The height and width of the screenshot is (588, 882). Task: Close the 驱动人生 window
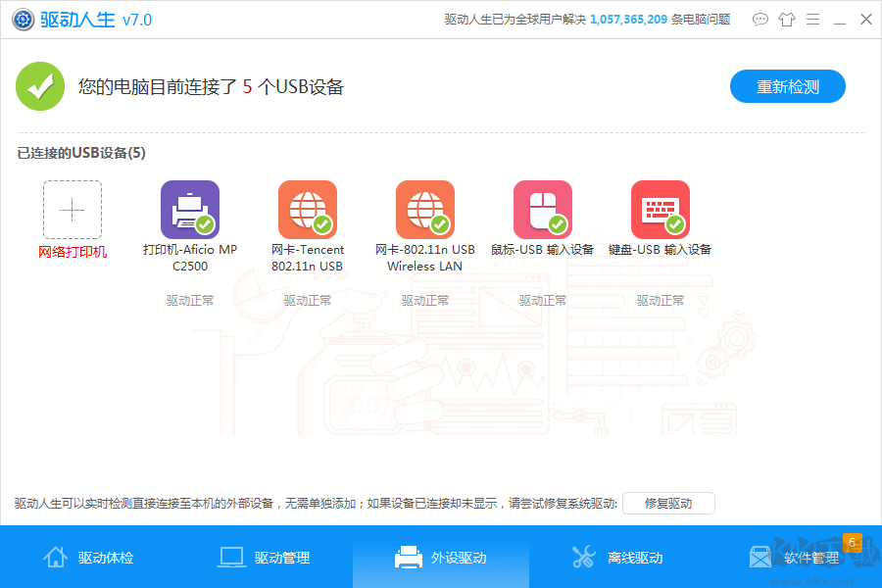point(866,20)
